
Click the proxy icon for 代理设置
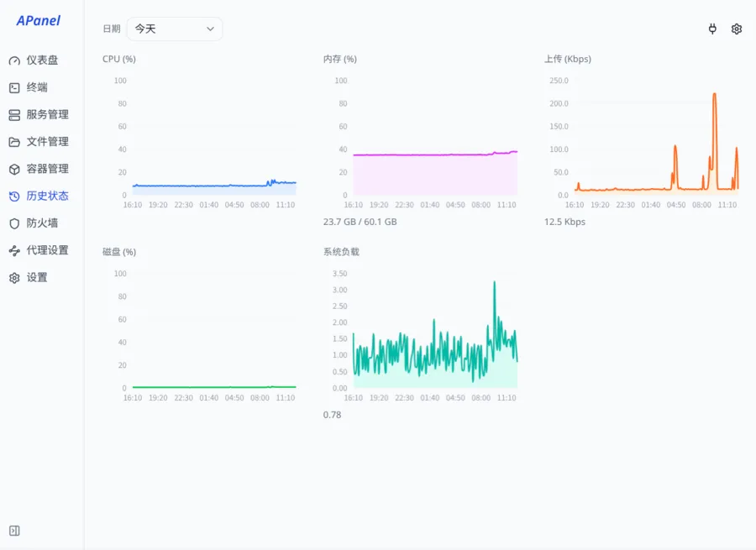14,251
